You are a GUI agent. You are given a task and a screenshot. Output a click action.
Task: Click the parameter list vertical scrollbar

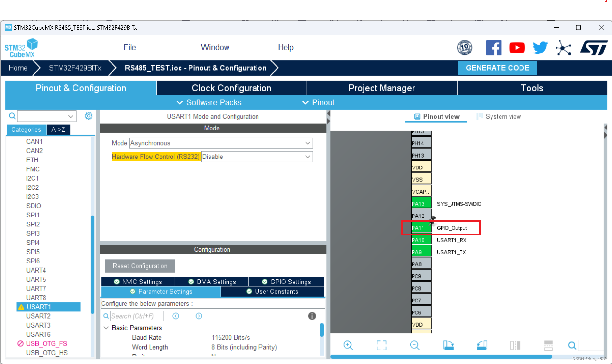(321, 330)
